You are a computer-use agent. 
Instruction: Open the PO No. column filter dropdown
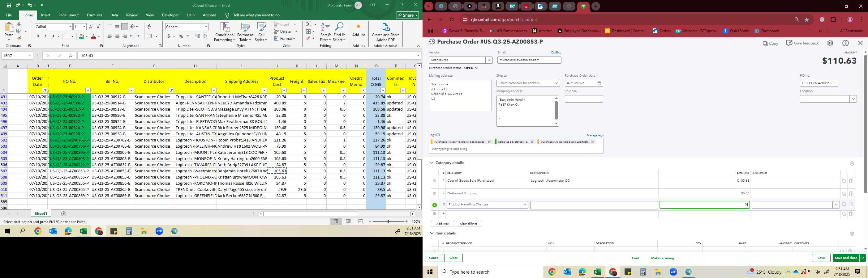(88, 90)
